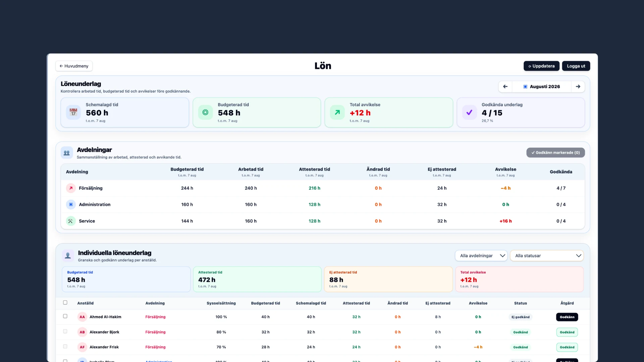644x362 pixels.
Task: Click the Försäljning department arrow icon
Action: coord(71,188)
